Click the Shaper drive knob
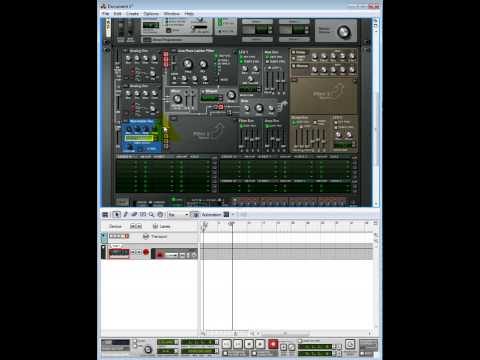480x360 pixels. (231, 95)
